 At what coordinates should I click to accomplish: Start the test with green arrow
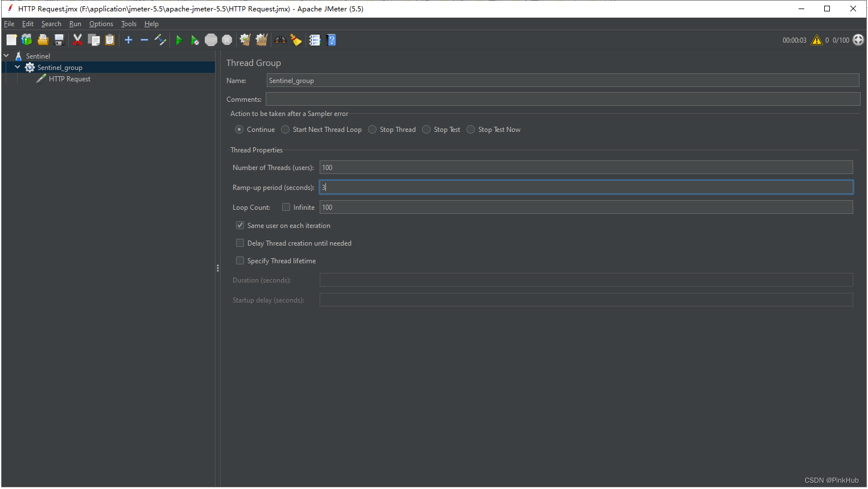click(179, 40)
